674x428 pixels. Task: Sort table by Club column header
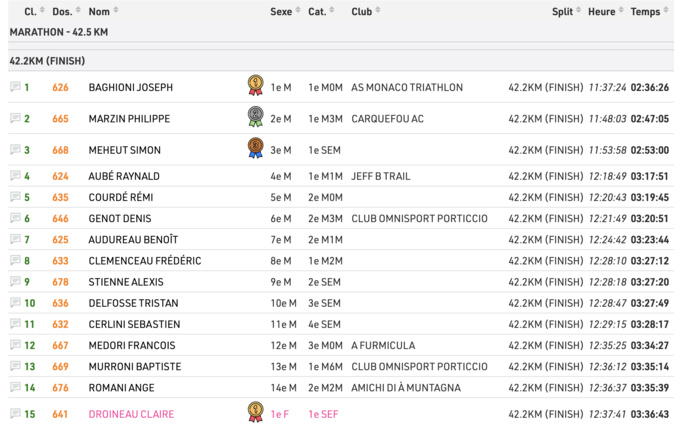click(362, 11)
